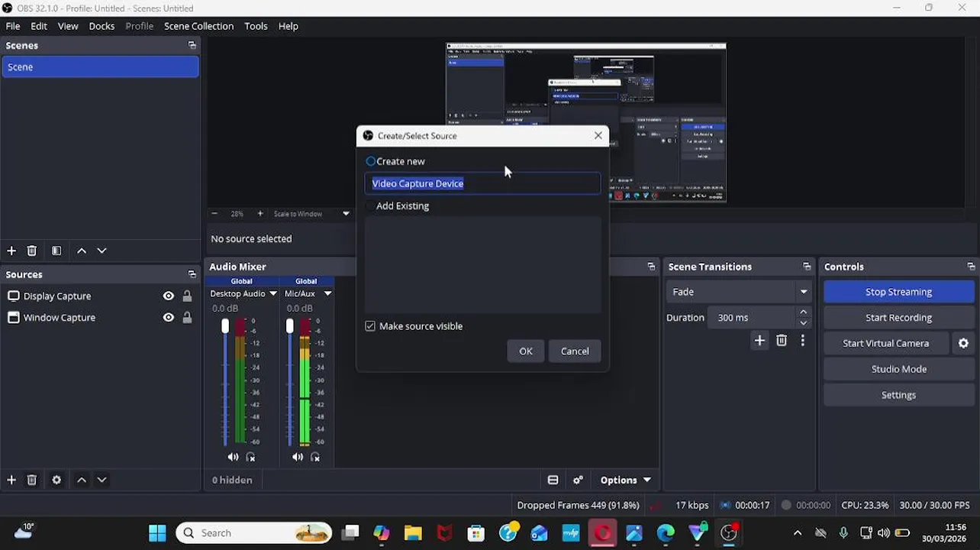This screenshot has height=550, width=980.
Task: Open the Tools menu
Action: [256, 26]
